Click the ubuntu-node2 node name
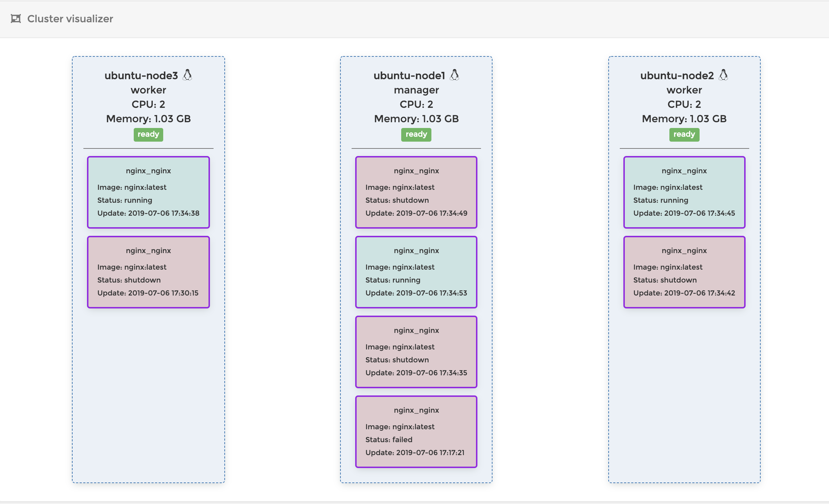Image resolution: width=829 pixels, height=504 pixels. tap(677, 75)
